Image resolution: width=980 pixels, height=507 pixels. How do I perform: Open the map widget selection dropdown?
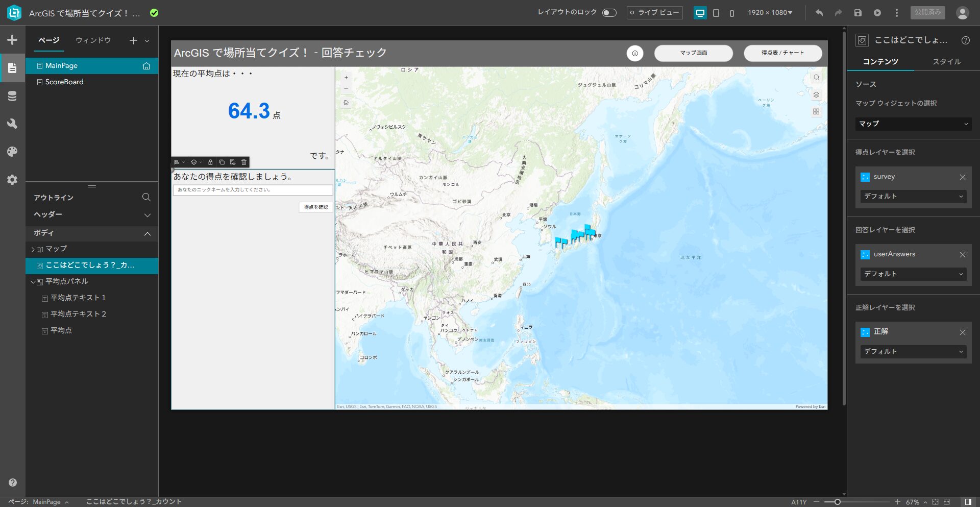913,124
